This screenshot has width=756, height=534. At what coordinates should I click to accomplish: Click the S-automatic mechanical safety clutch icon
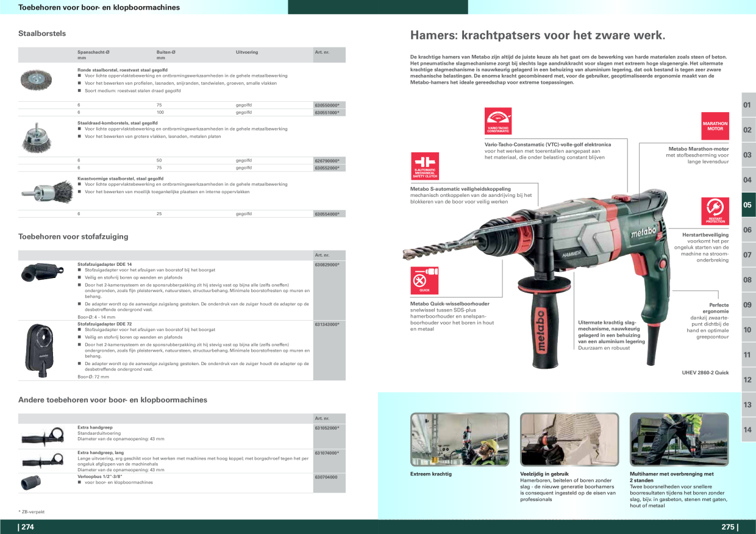[x=425, y=166]
